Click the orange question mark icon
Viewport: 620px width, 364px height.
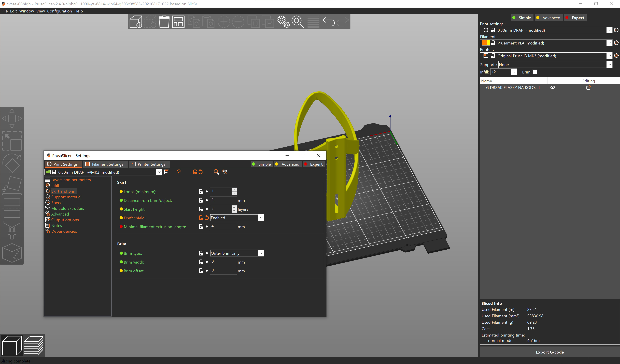coord(179,172)
